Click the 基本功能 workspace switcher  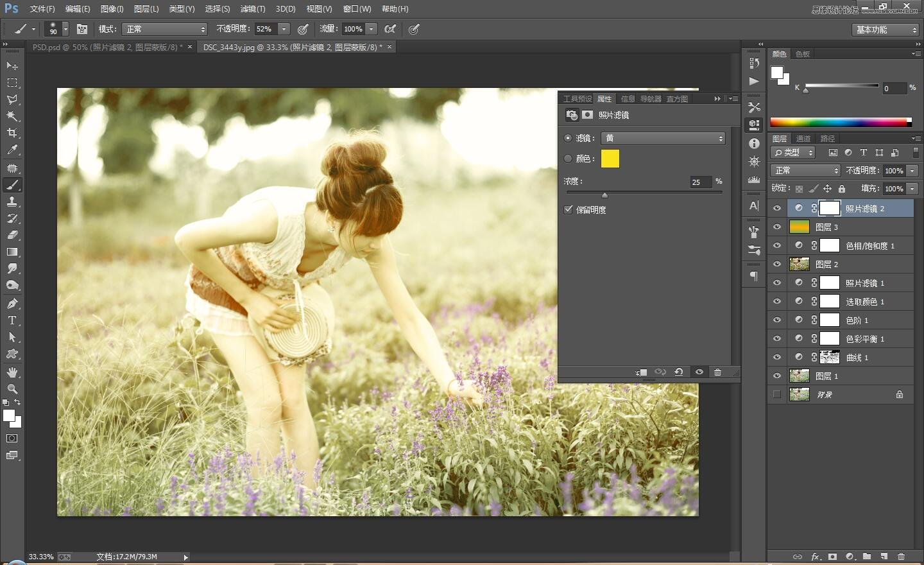coord(884,29)
